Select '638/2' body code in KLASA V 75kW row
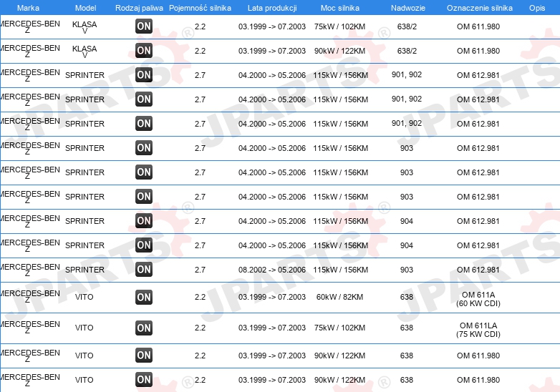This screenshot has width=560, height=392. (407, 26)
